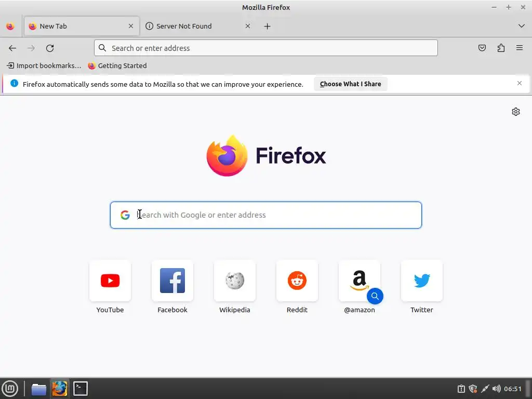Screen dimensions: 532x399
Task: Switch to the New Tab tab
Action: [82, 26]
